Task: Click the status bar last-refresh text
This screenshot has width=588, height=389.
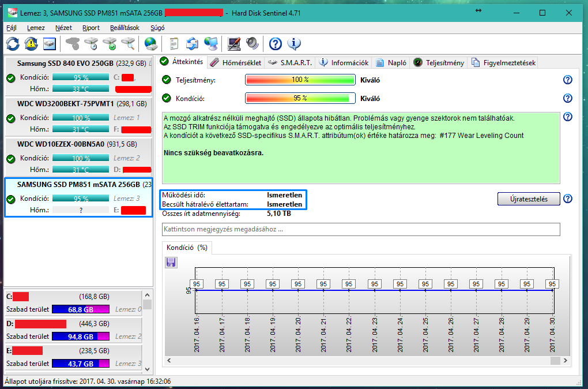Action: pyautogui.click(x=88, y=381)
